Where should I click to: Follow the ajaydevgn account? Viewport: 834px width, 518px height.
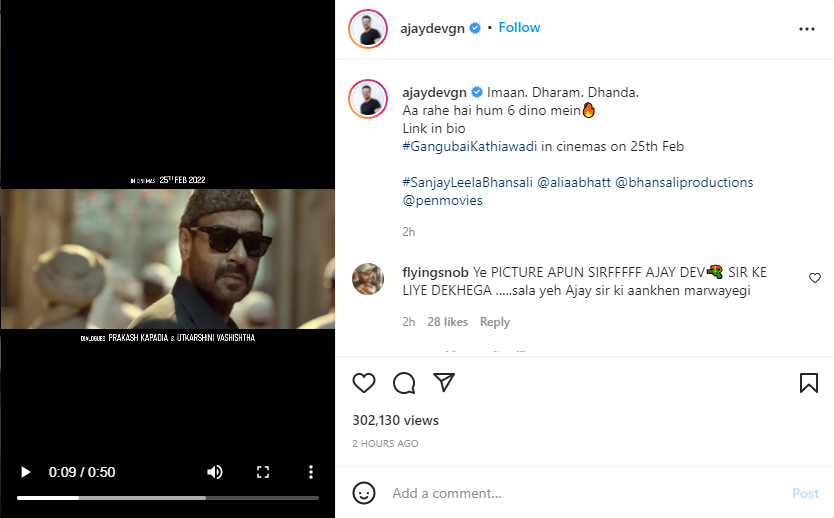click(519, 28)
